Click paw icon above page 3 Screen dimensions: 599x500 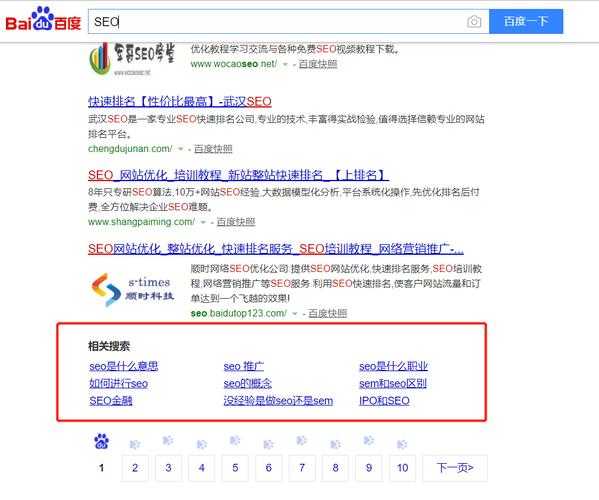[168, 440]
